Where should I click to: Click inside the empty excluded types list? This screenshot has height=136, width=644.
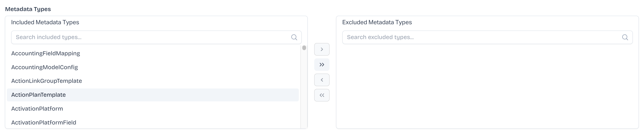(487, 88)
